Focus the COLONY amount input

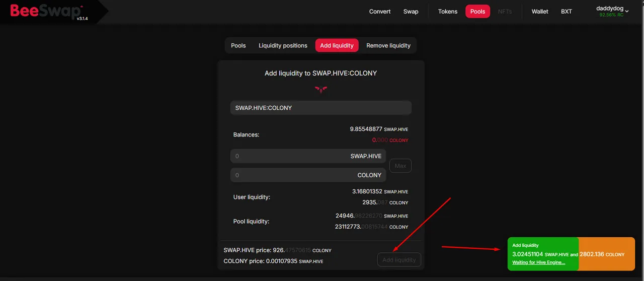[x=308, y=175]
